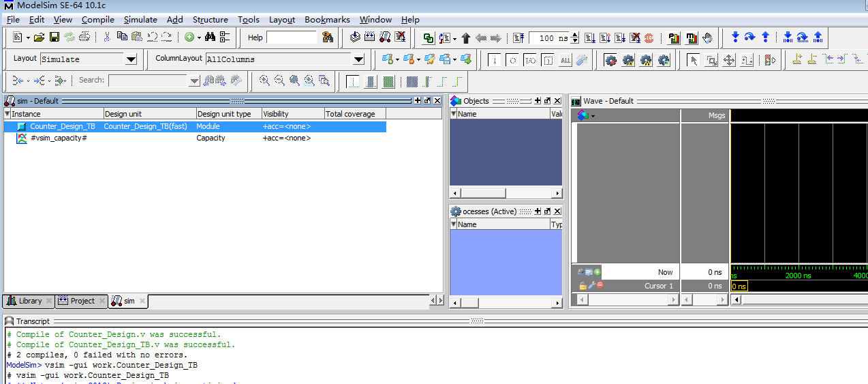Viewport: 868px width, 384px height.
Task: Click the Save file icon
Action: 55,38
